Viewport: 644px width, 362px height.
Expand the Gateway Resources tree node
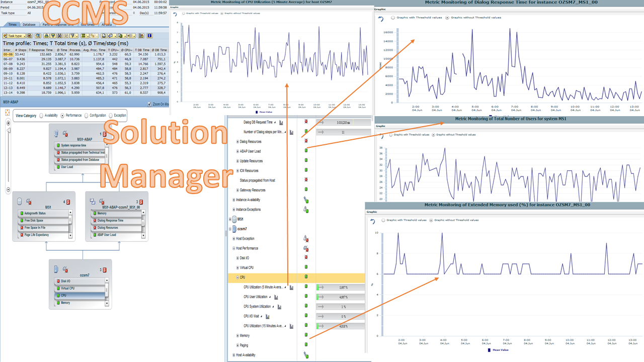point(238,190)
